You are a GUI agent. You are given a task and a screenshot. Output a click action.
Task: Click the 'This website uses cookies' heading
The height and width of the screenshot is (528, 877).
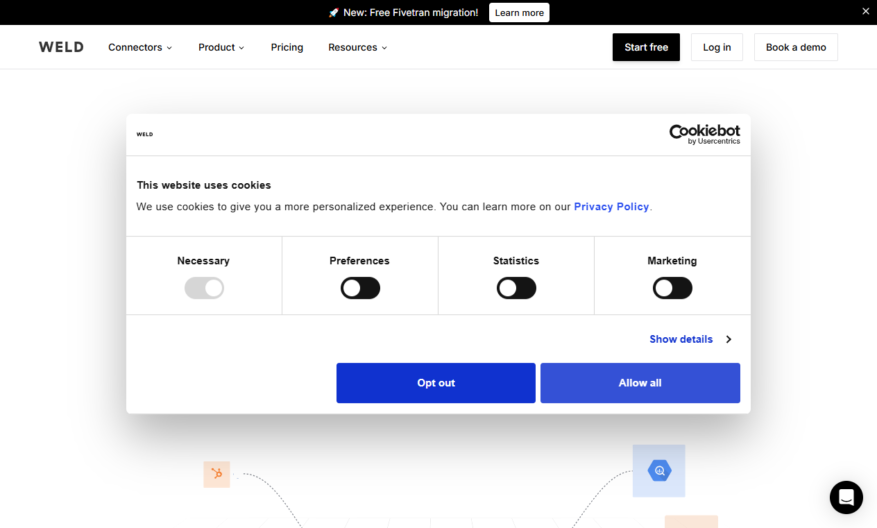tap(204, 185)
